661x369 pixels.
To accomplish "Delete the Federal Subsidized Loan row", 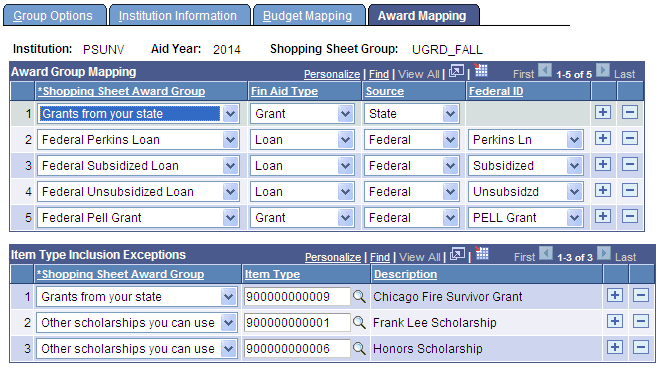I will (x=630, y=165).
